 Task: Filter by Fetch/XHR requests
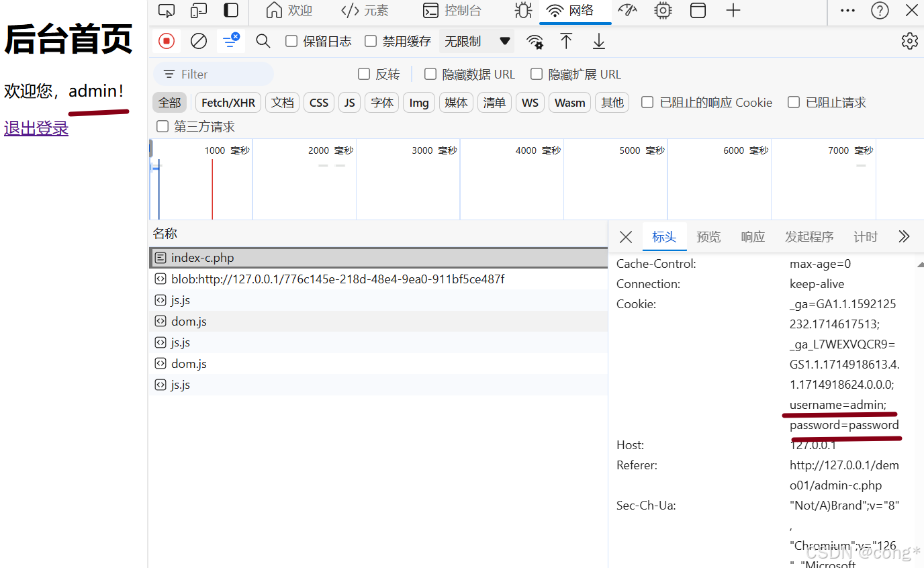click(228, 102)
